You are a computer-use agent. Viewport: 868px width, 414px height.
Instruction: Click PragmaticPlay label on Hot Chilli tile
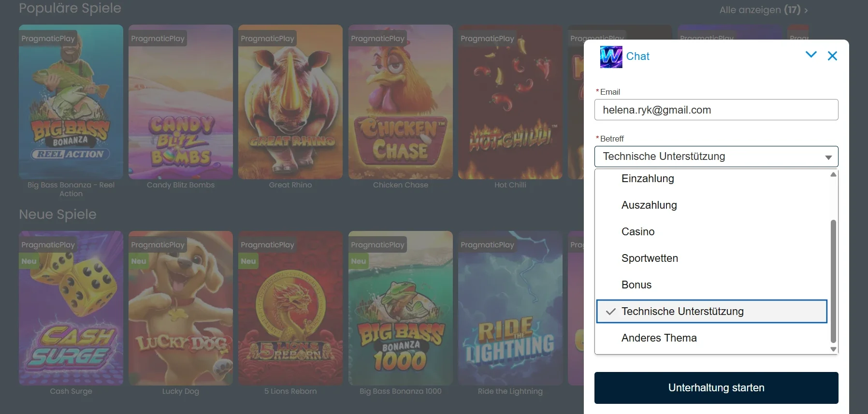click(487, 39)
